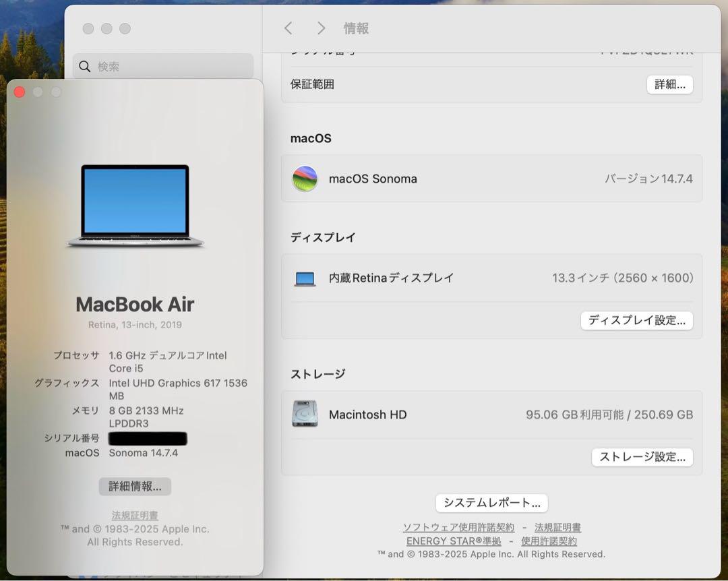
Task: Click the システムレポート... button
Action: coord(491,503)
